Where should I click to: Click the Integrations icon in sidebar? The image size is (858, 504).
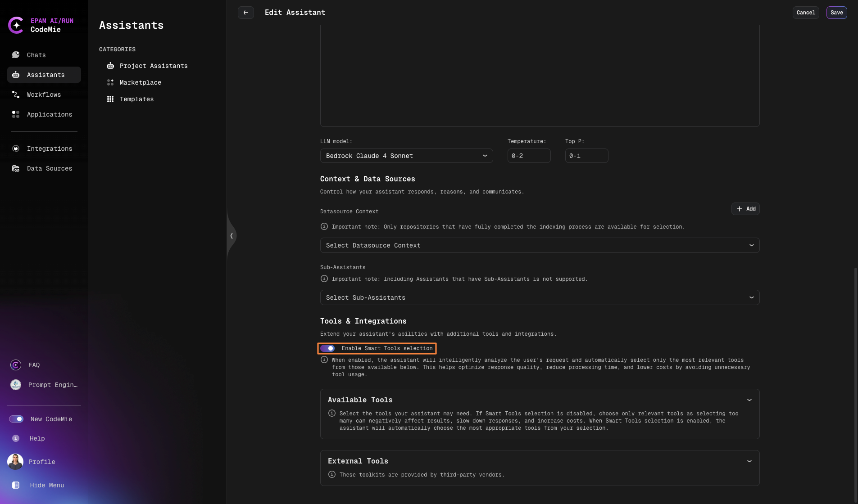16,148
